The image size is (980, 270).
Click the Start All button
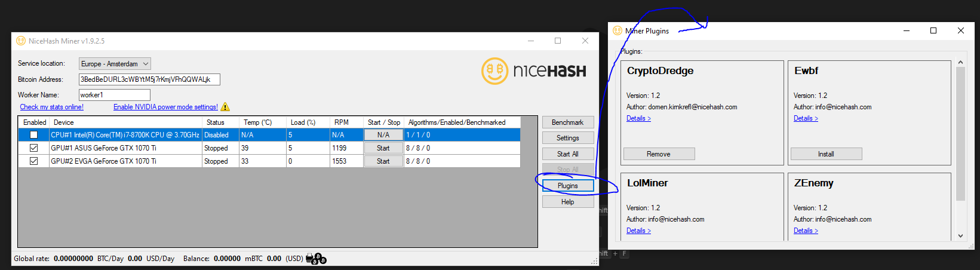[568, 154]
